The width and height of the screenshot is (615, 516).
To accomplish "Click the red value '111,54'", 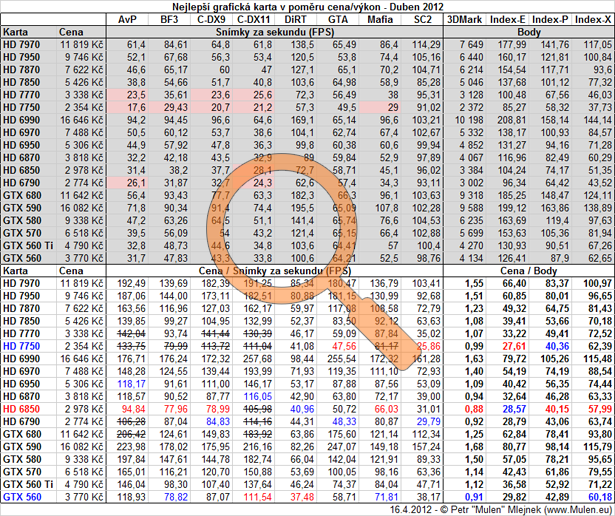I will 258,497.
